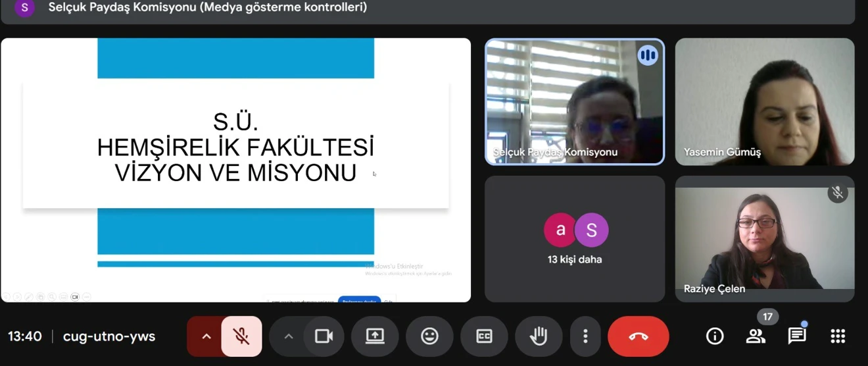Select Yasemin Gümüş video tile
Screen dimensions: 868x366
[x=765, y=101]
